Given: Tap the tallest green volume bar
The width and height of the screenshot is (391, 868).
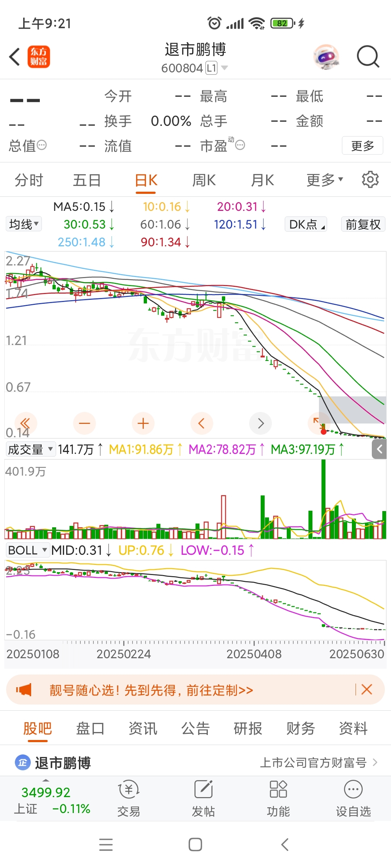Looking at the screenshot, I should coord(323,499).
